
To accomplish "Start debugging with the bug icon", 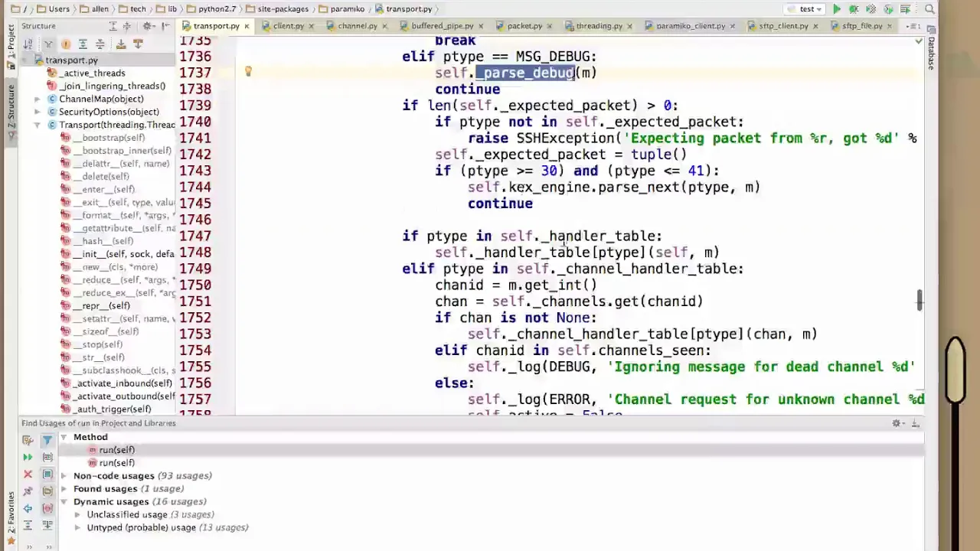I will tap(854, 9).
